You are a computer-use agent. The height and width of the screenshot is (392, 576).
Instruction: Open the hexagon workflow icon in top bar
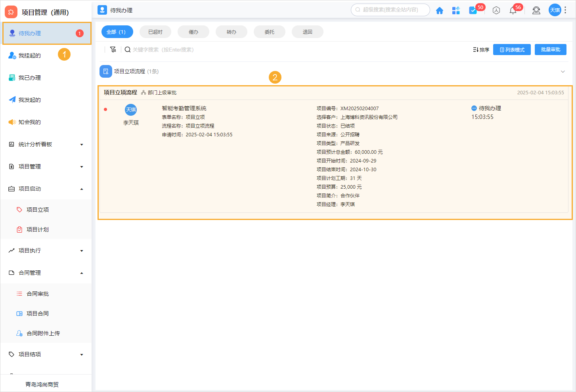[x=496, y=10]
